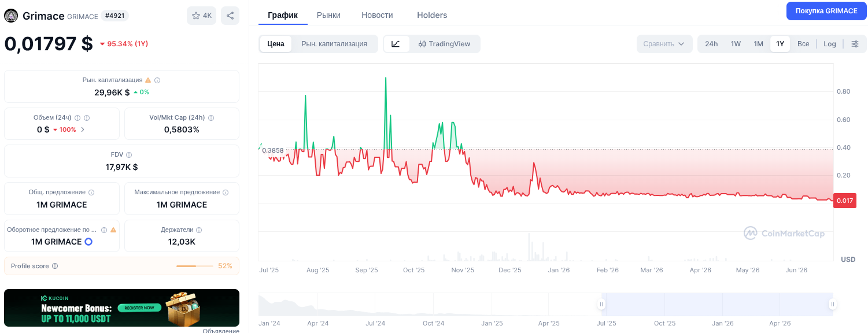Expand volume details chevron next to 100%
Viewport: 868px width, 333px height.
coord(83,129)
